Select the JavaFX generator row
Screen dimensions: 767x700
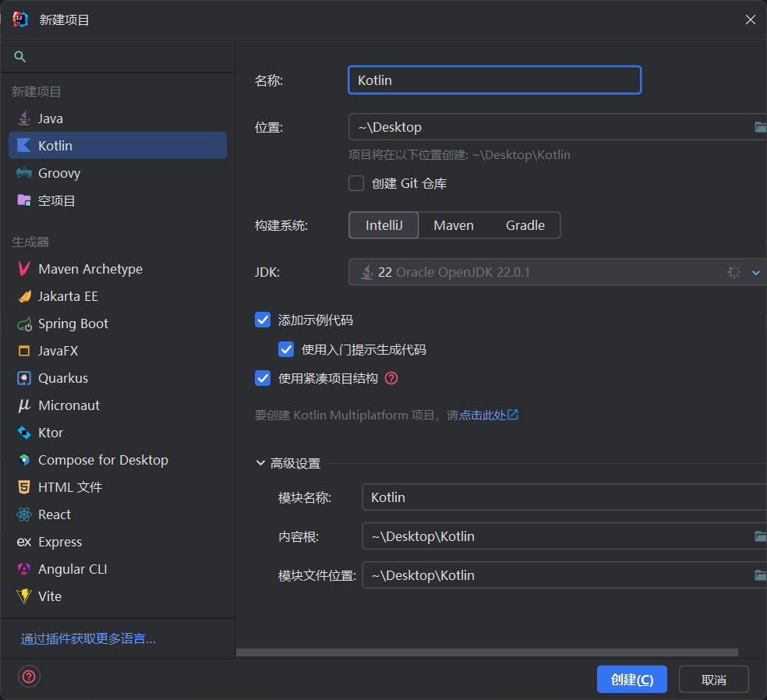118,351
